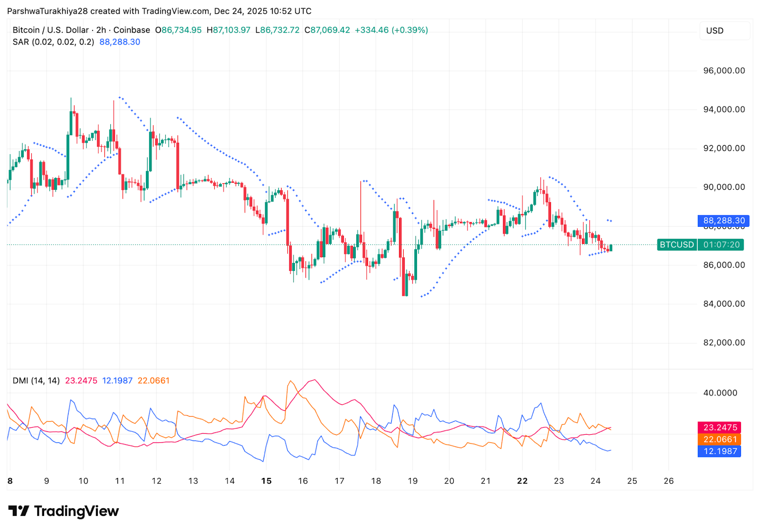
Task: Select the SAR (0.02, 0.02, 0.2) indicator legend
Action: [53, 42]
